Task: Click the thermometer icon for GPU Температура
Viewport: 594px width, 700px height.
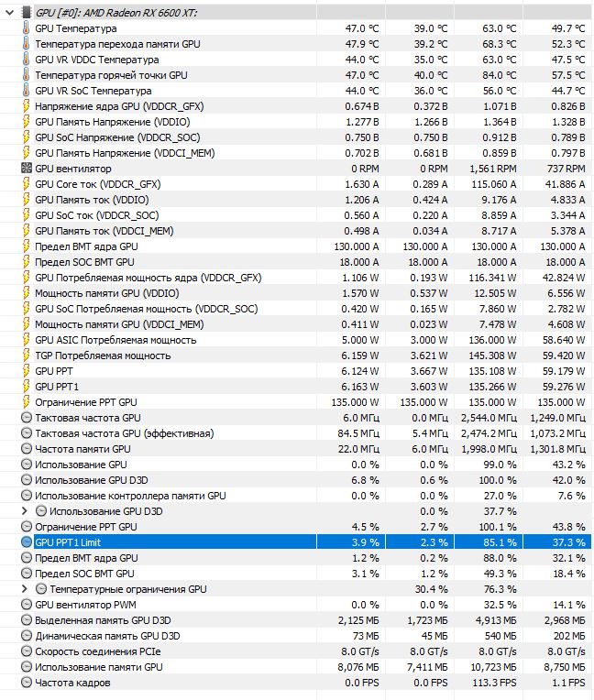Action: tap(27, 28)
